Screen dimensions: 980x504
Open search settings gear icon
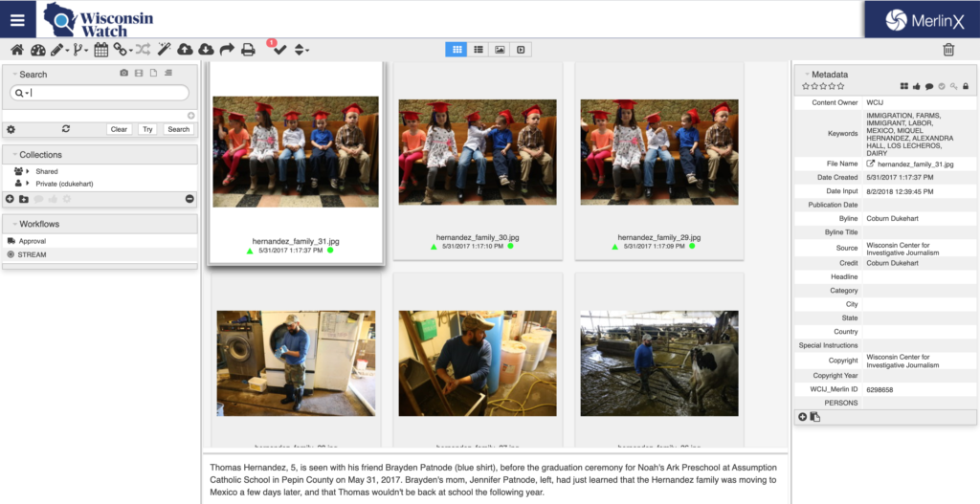(x=11, y=129)
